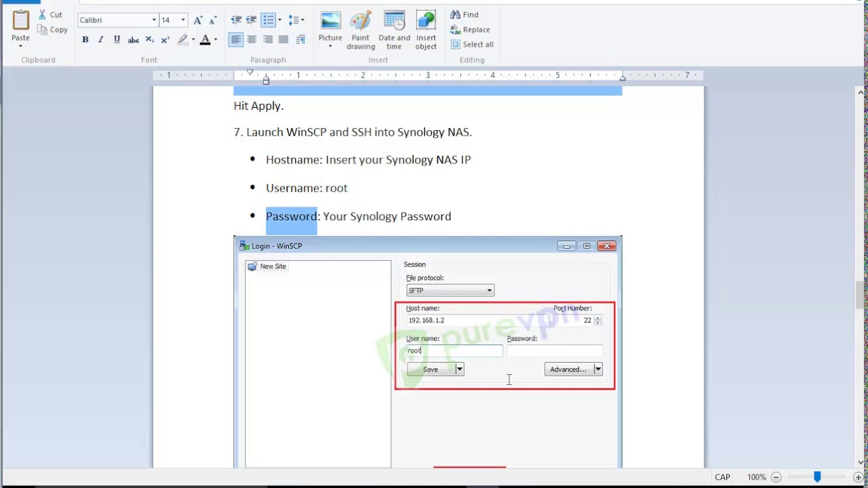Toggle italic formatting
The image size is (868, 488).
(x=101, y=40)
